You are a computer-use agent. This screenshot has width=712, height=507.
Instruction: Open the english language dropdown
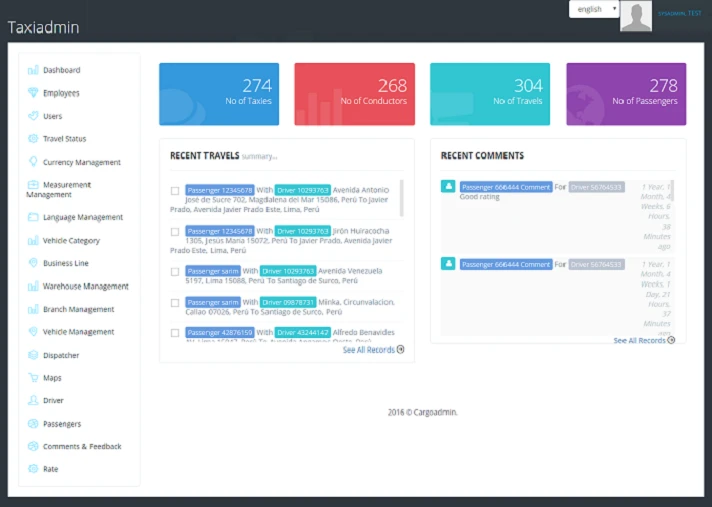(x=595, y=9)
